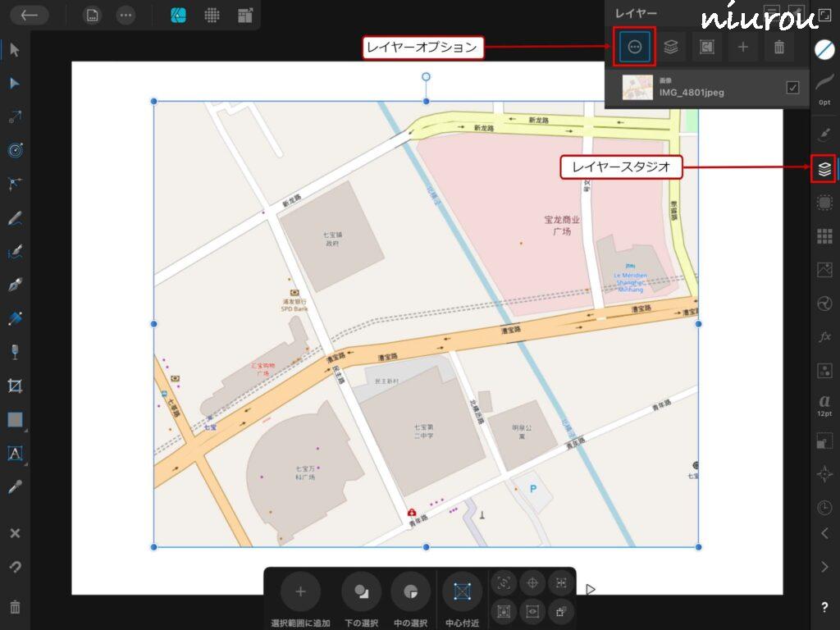The width and height of the screenshot is (840, 630).
Task: Open the Layers studio in right sidebar
Action: [824, 169]
